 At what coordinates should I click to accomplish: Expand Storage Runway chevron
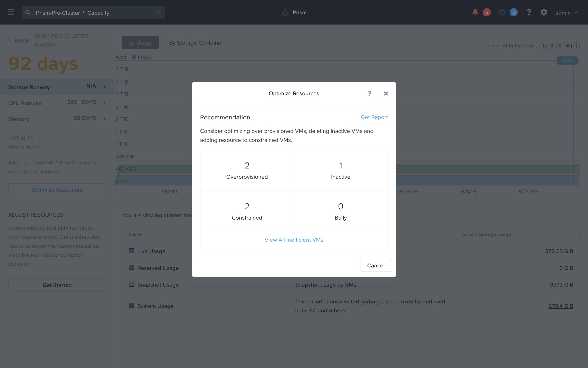point(105,87)
